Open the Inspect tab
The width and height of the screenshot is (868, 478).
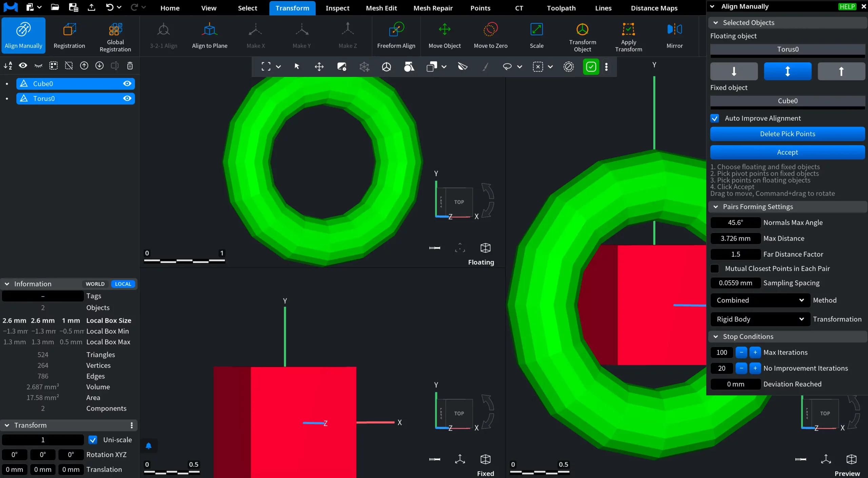click(337, 8)
